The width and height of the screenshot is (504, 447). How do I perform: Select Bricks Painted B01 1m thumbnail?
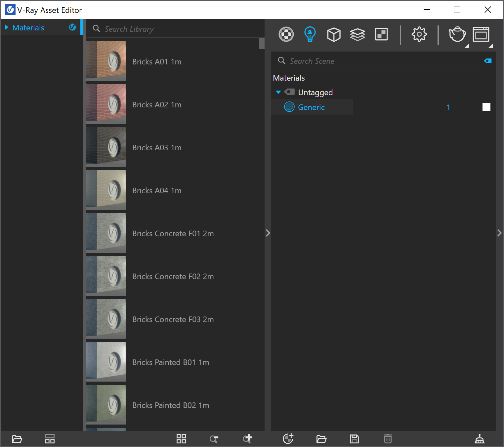[106, 362]
